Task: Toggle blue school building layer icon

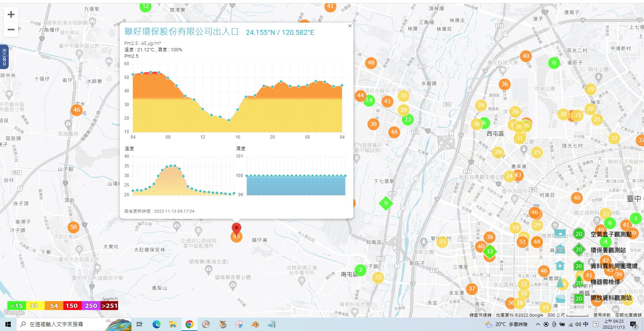Action: pyautogui.click(x=560, y=249)
